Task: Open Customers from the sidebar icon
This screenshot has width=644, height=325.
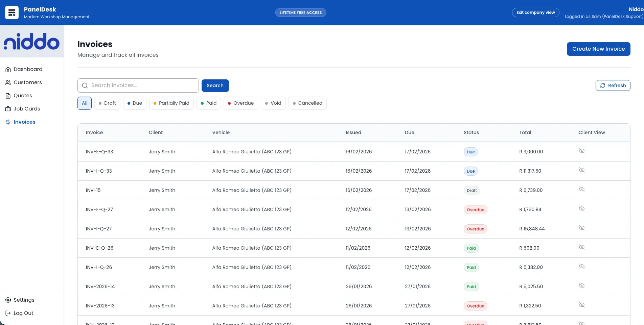Action: (x=8, y=82)
